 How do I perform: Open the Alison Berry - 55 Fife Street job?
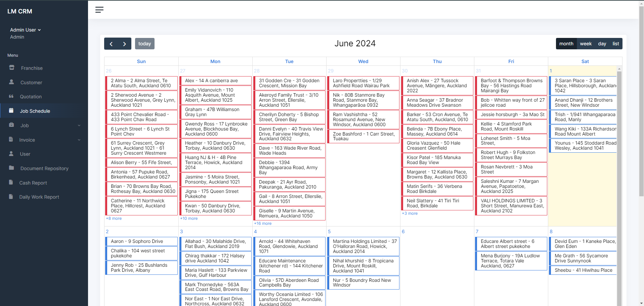[x=141, y=162]
